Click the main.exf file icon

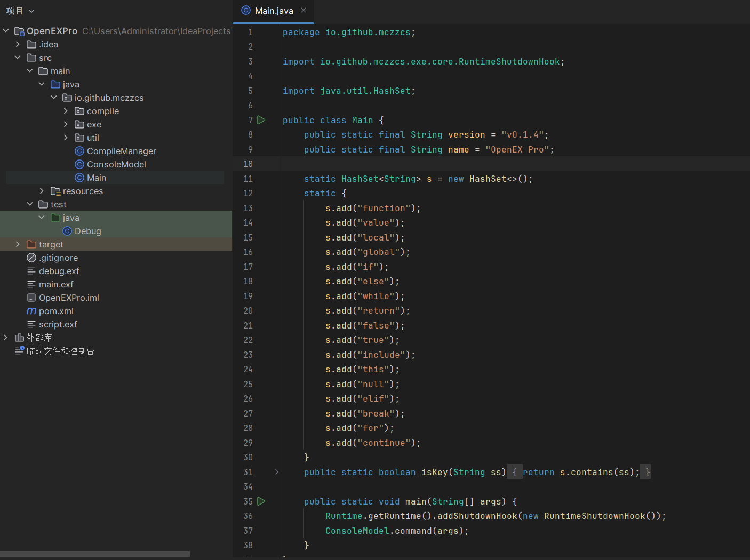[x=31, y=284]
